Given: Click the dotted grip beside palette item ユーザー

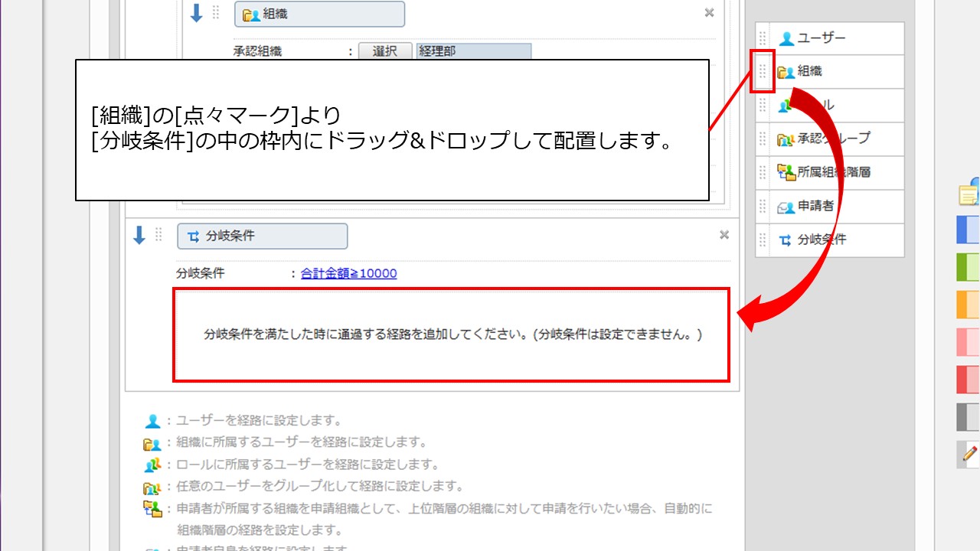Looking at the screenshot, I should (763, 38).
